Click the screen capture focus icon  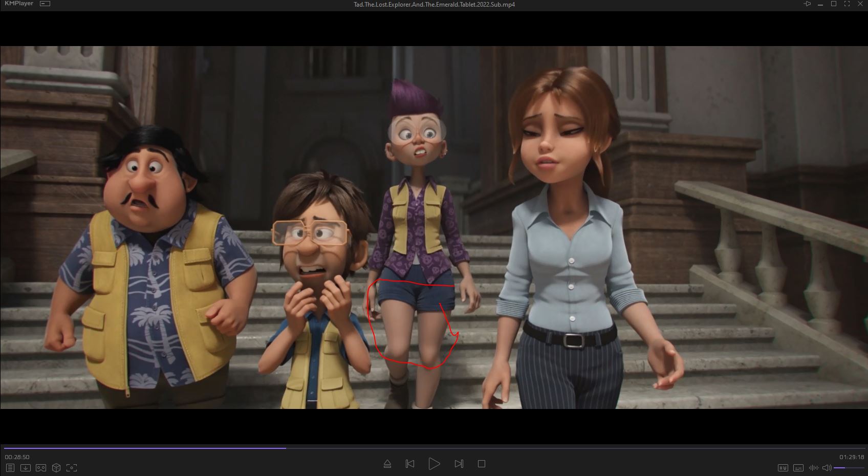click(x=72, y=468)
